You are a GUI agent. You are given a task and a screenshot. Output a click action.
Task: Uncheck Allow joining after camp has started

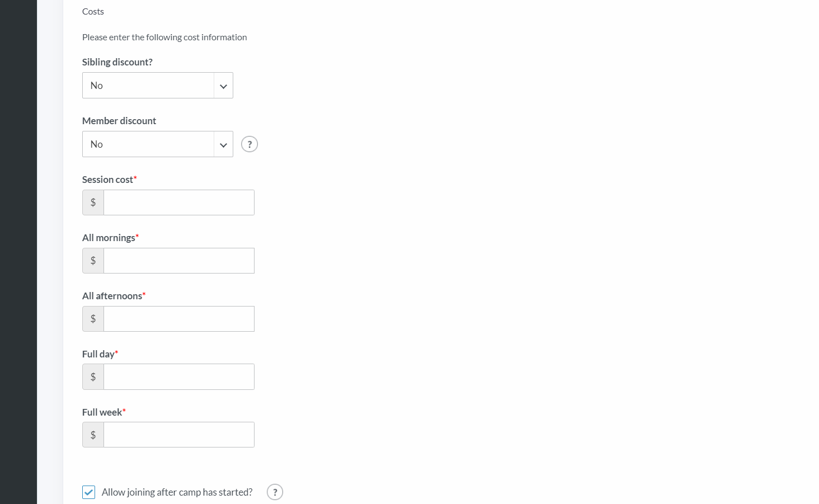coord(88,492)
